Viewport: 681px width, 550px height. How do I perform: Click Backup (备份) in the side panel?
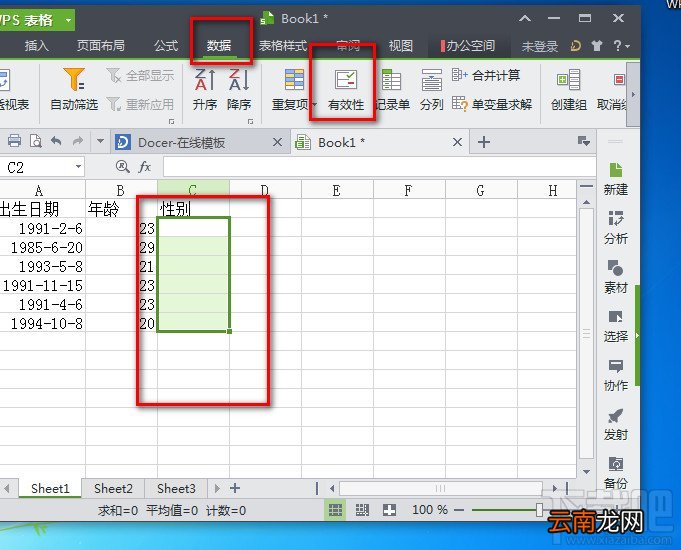[615, 473]
